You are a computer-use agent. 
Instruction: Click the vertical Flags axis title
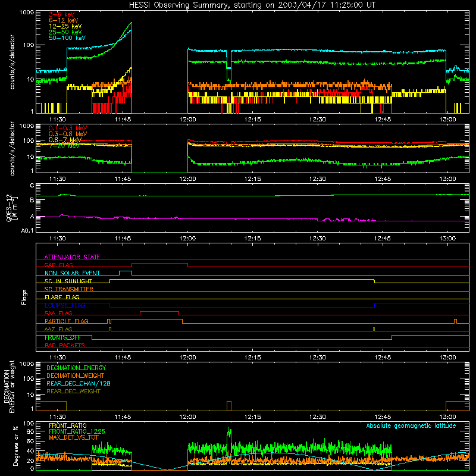(24, 297)
